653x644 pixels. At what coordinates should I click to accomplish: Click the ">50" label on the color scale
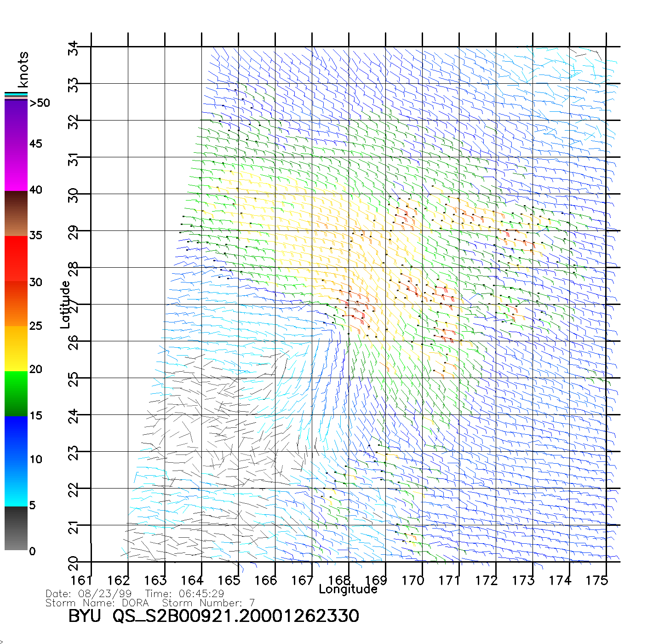point(40,103)
